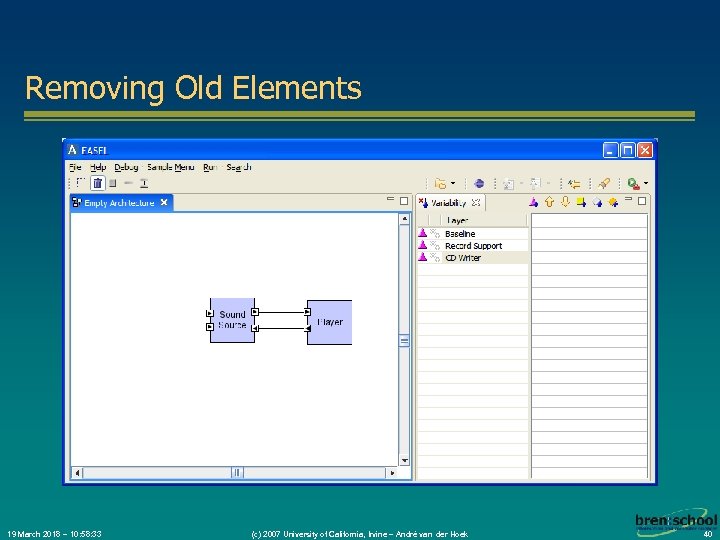
Task: Toggle Record Support's gray link icon
Action: 435,245
